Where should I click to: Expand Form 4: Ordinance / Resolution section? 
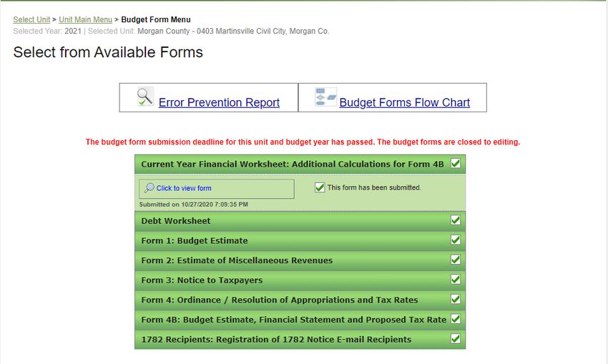pos(300,300)
